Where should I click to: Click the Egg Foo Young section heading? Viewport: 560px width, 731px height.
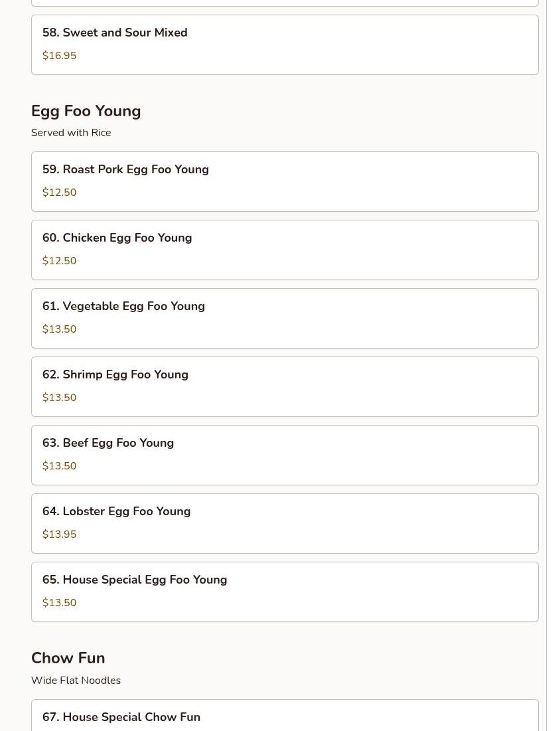(x=86, y=111)
